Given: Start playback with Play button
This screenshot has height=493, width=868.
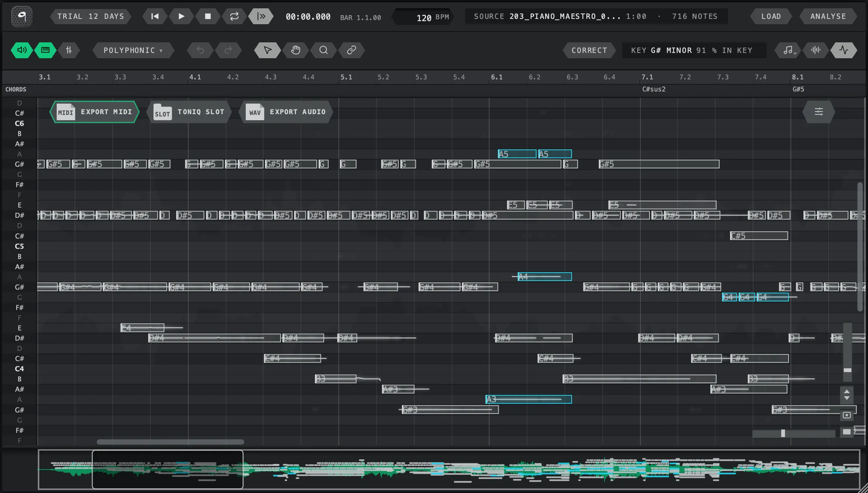Looking at the screenshot, I should coord(181,16).
